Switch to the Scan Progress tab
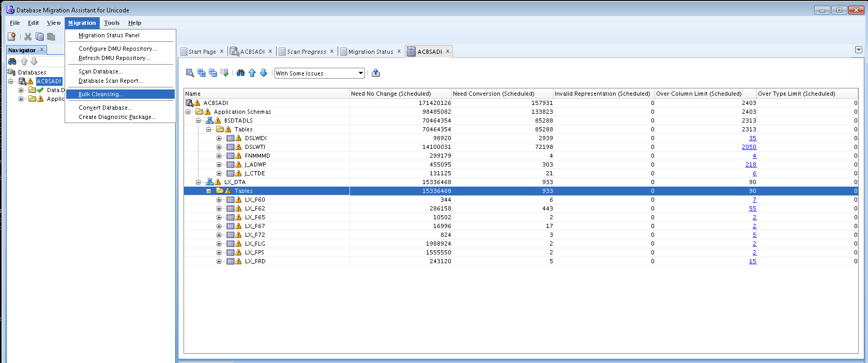 (x=306, y=52)
